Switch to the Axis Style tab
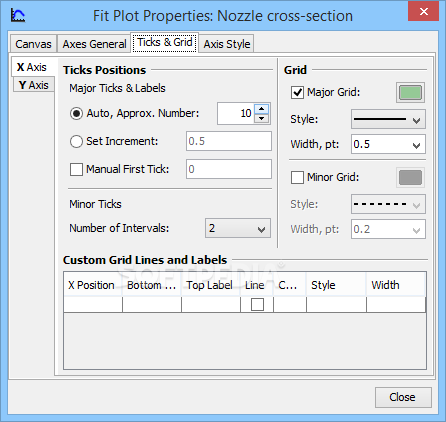446x422 pixels. pyautogui.click(x=227, y=44)
